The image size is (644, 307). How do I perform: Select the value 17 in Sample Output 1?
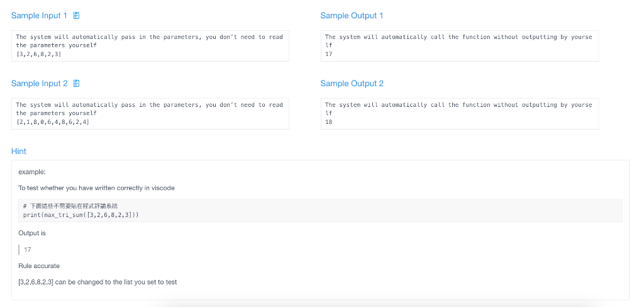(x=328, y=54)
